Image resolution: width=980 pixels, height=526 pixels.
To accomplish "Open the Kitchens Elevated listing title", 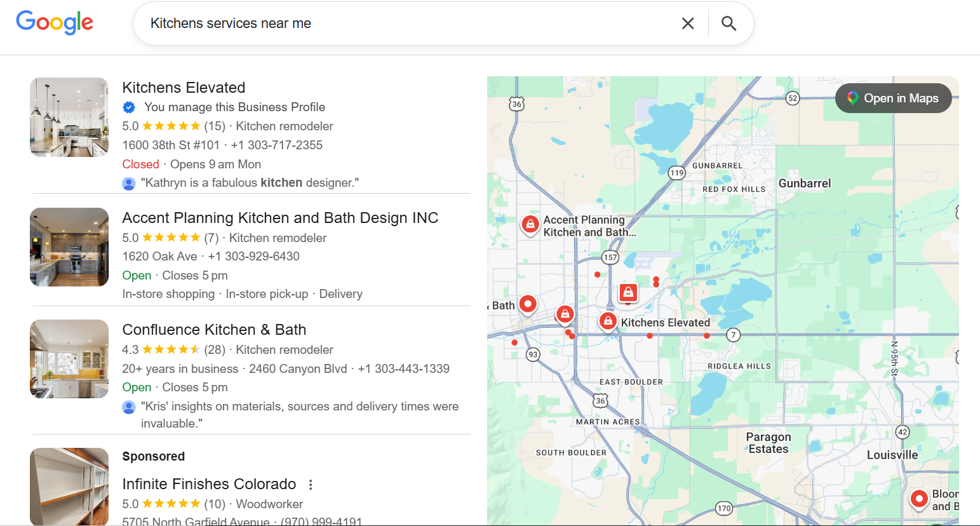I will click(184, 88).
